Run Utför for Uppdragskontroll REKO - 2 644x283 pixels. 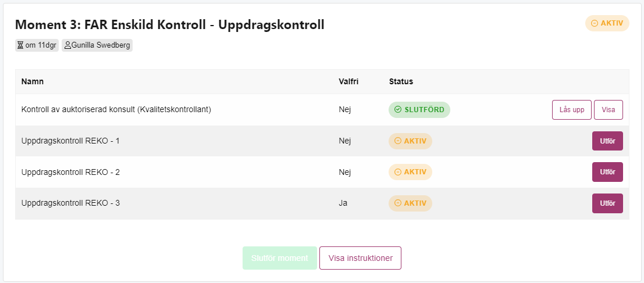(607, 172)
